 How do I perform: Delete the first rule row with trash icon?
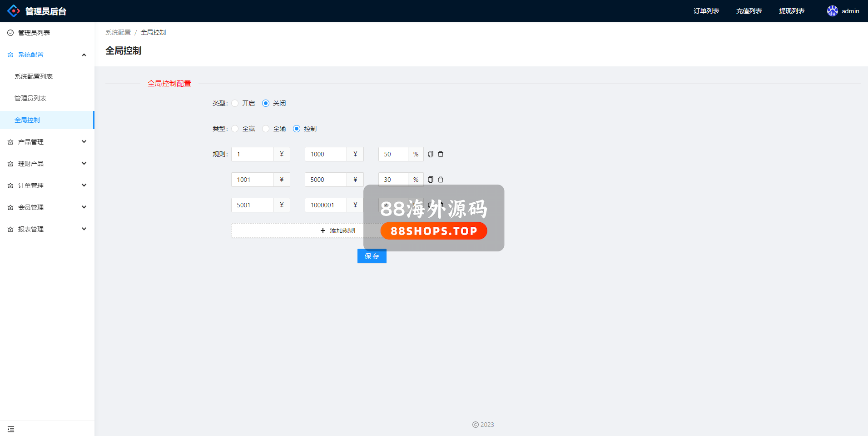pos(441,154)
